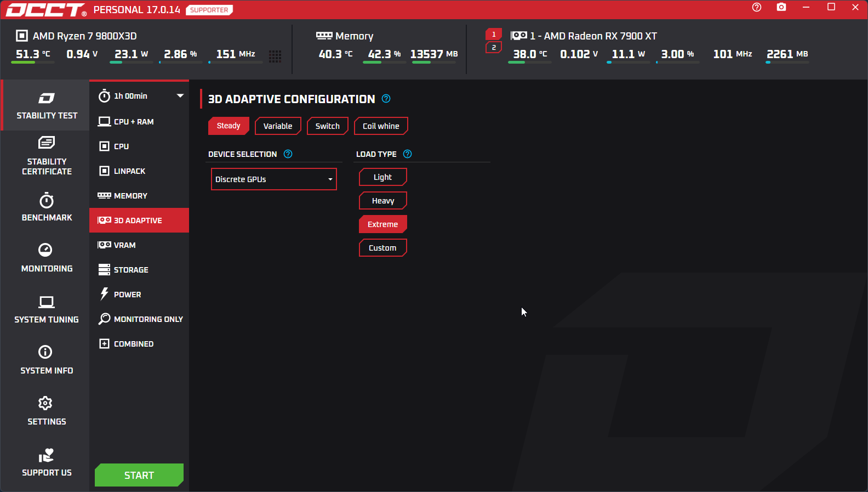
Task: Click the SUPPORTER badge
Action: pyautogui.click(x=209, y=10)
